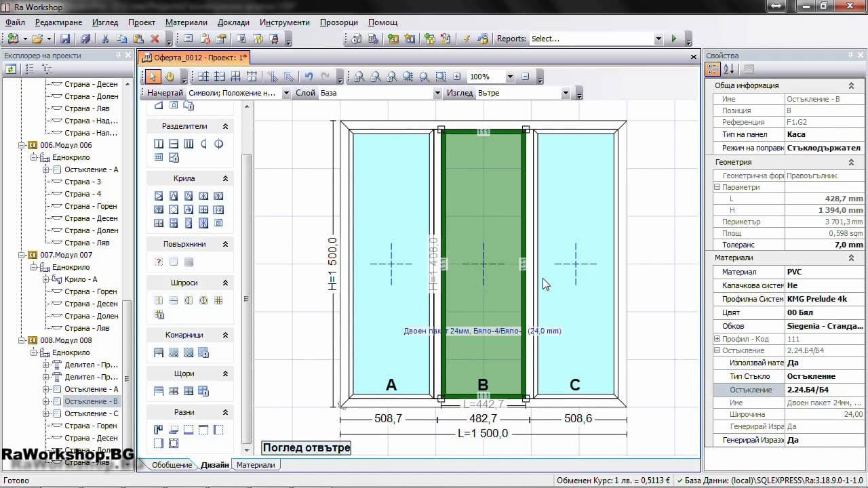868x488 pixels.
Task: Click the Поглед отвътре label button
Action: tap(307, 447)
